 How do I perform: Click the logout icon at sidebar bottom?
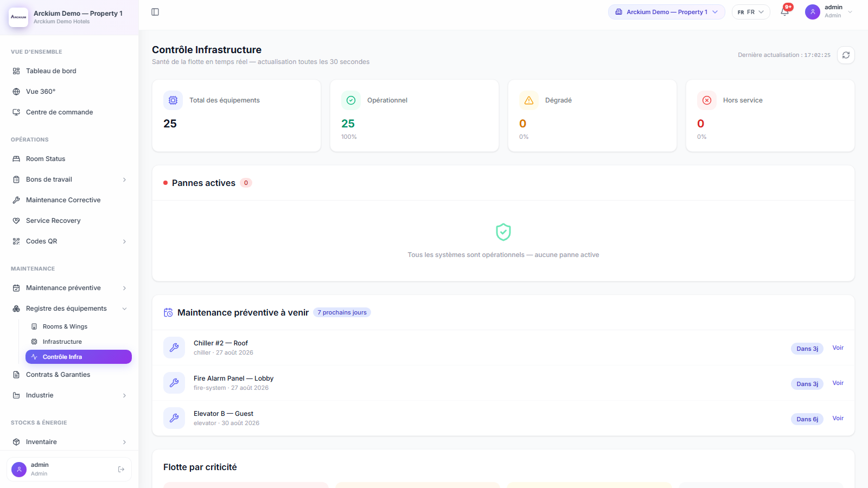(x=121, y=470)
